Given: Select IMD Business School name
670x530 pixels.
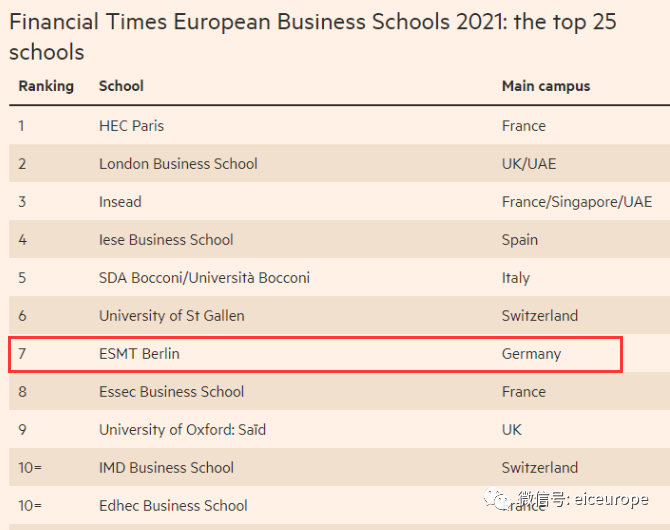Looking at the screenshot, I should [166, 468].
